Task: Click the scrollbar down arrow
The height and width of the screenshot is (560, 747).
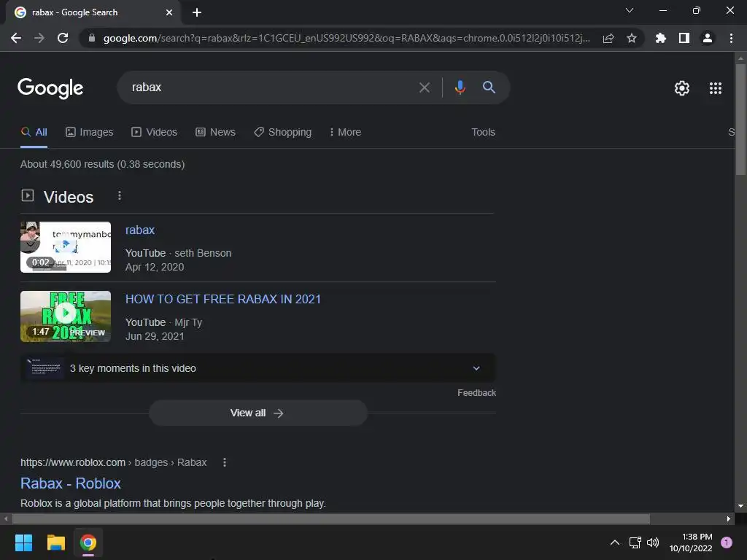Action: [x=740, y=506]
